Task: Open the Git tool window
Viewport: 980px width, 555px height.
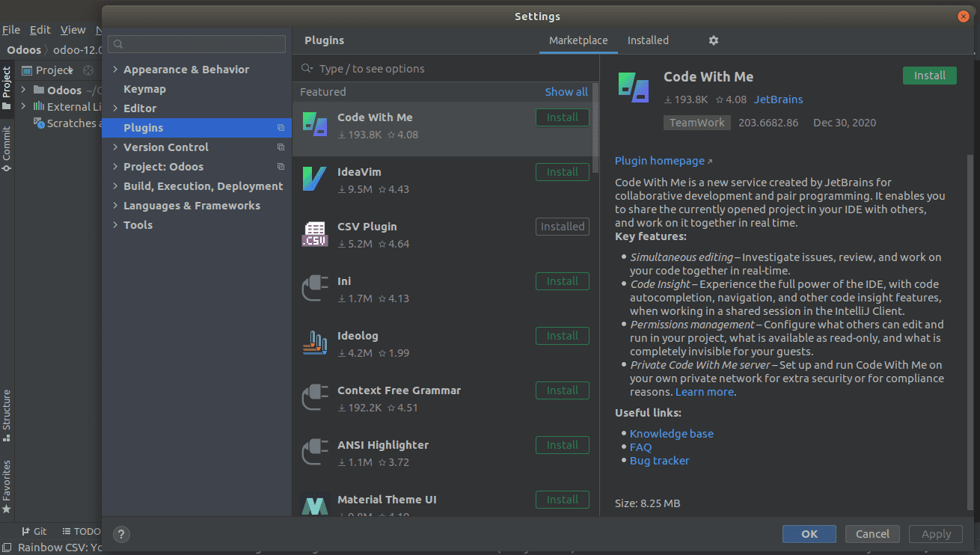Action: [34, 531]
